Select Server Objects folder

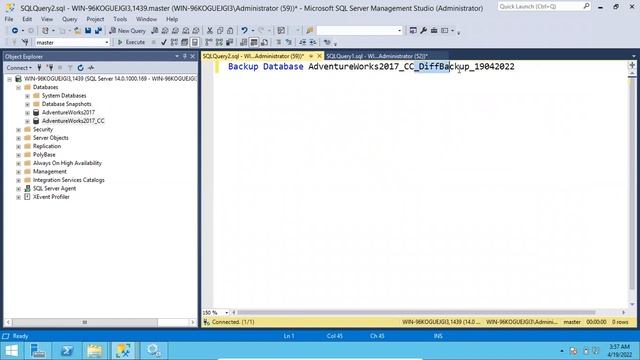50,138
